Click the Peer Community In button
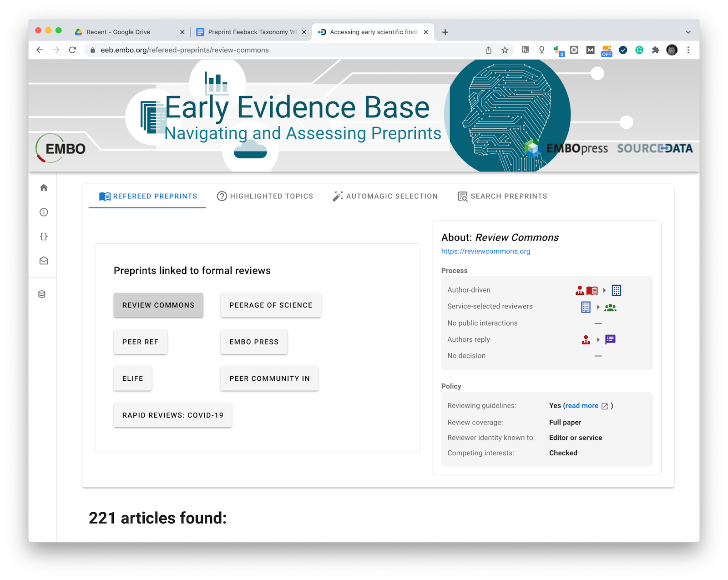 (x=269, y=378)
